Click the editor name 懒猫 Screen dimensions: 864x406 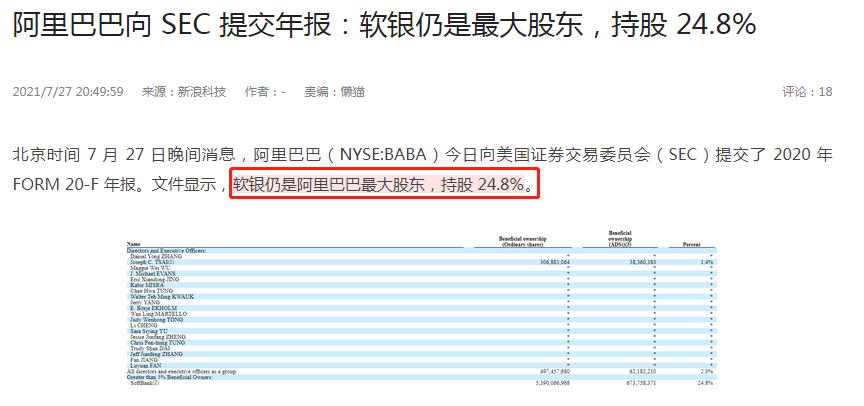tap(352, 91)
